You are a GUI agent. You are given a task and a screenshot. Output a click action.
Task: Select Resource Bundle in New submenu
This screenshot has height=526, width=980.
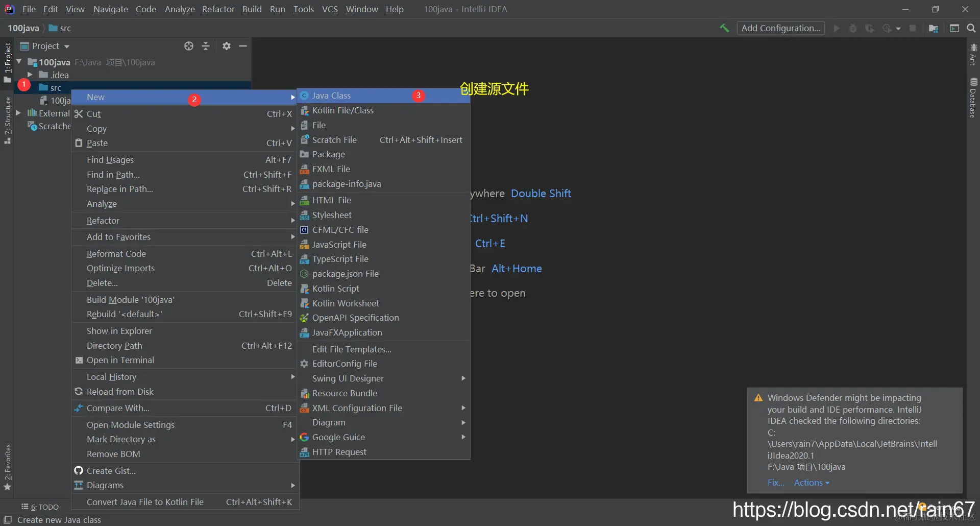(x=384, y=393)
